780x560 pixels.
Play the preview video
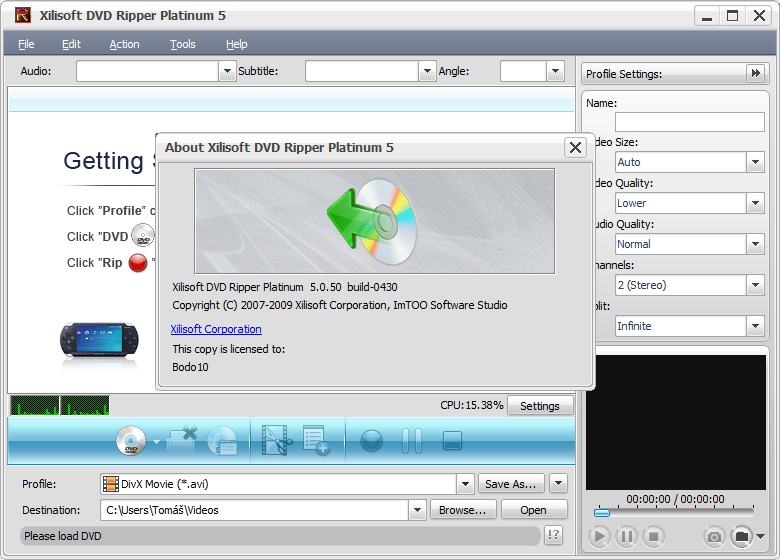point(599,537)
